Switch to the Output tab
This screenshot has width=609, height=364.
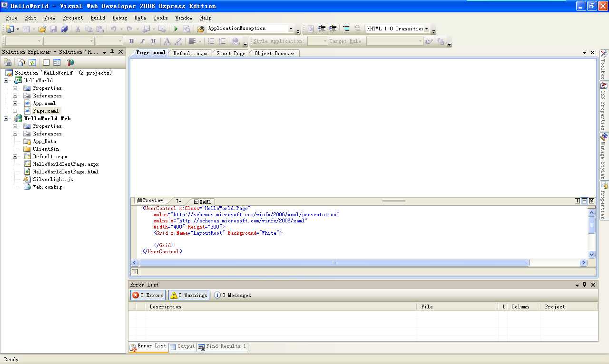tap(183, 346)
